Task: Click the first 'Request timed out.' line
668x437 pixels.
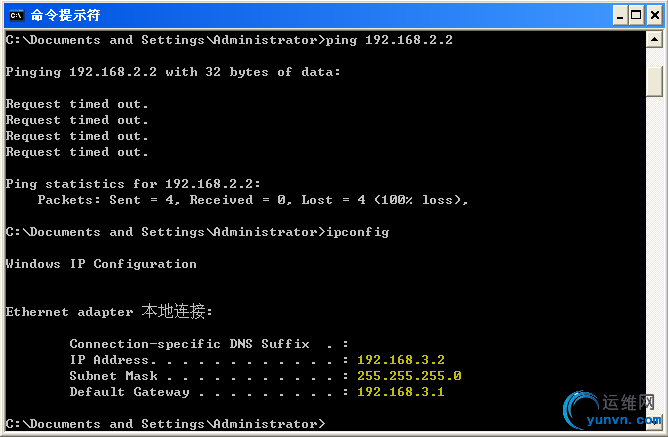Action: tap(77, 104)
